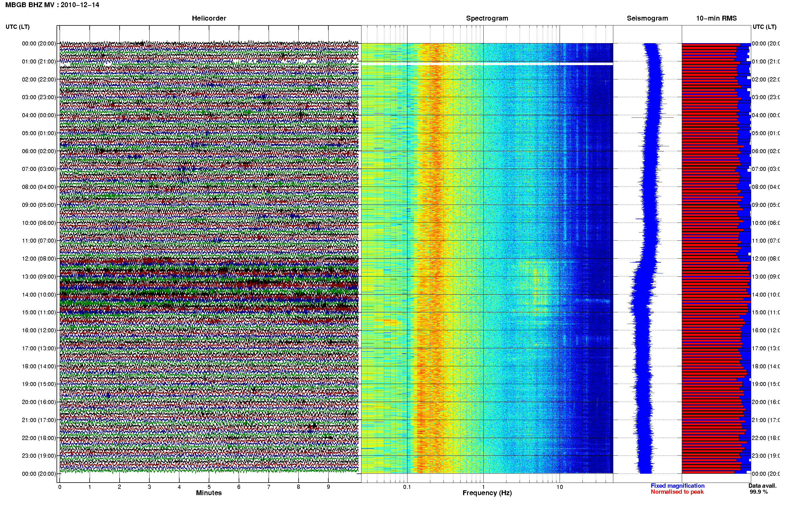Click the left time label '03:00 (23:00)'
This screenshot has height=508, width=812.
click(x=39, y=97)
